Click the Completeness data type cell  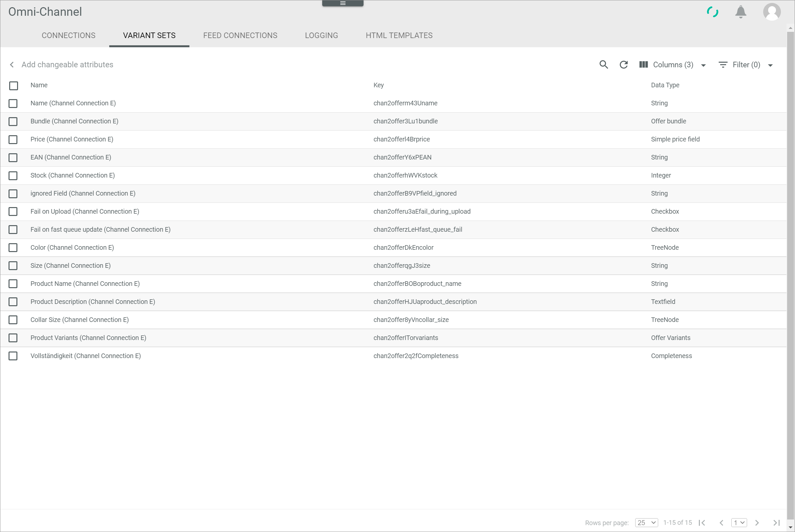pyautogui.click(x=671, y=356)
